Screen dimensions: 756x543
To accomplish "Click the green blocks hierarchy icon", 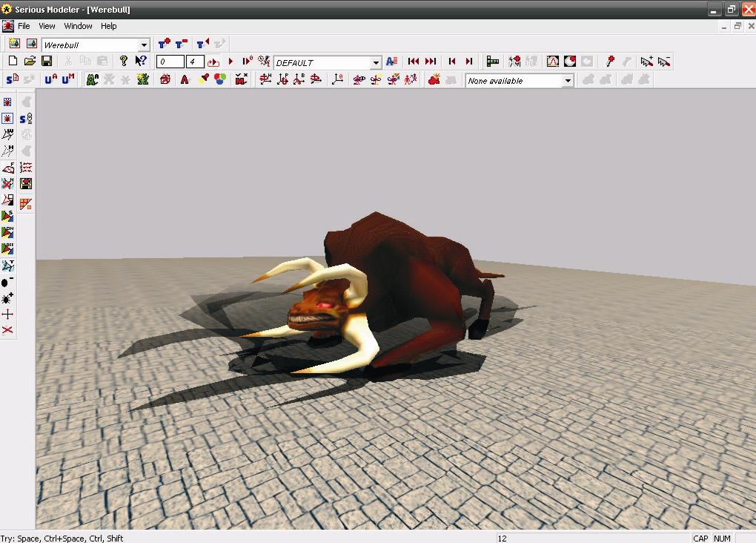I will point(493,62).
